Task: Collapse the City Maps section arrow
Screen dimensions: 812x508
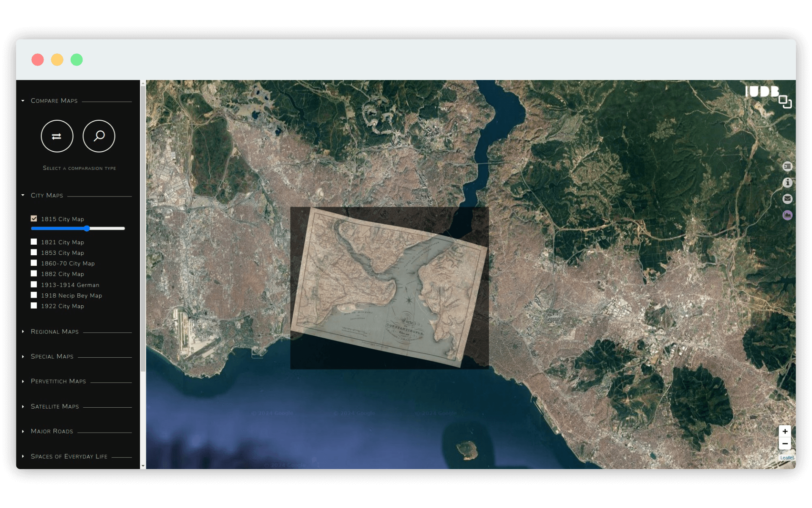Action: click(23, 195)
